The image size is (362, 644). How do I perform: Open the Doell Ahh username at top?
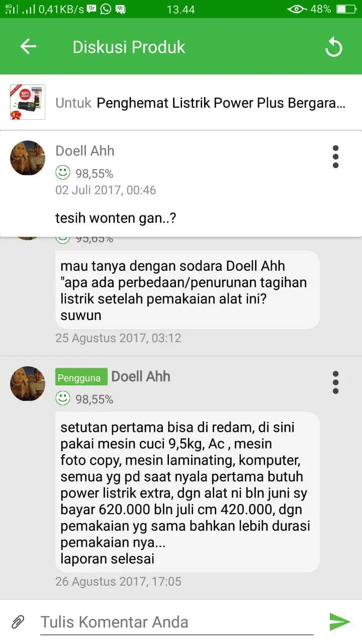tap(85, 150)
